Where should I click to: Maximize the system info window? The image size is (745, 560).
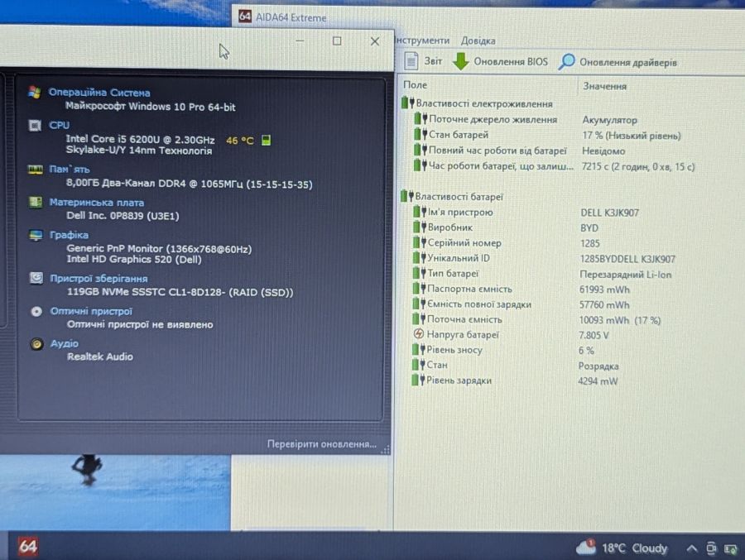[337, 41]
